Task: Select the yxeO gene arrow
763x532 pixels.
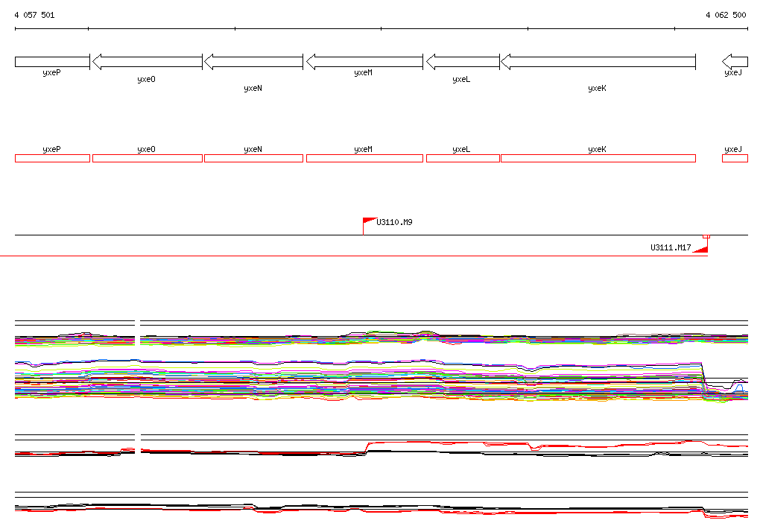Action: (148, 62)
